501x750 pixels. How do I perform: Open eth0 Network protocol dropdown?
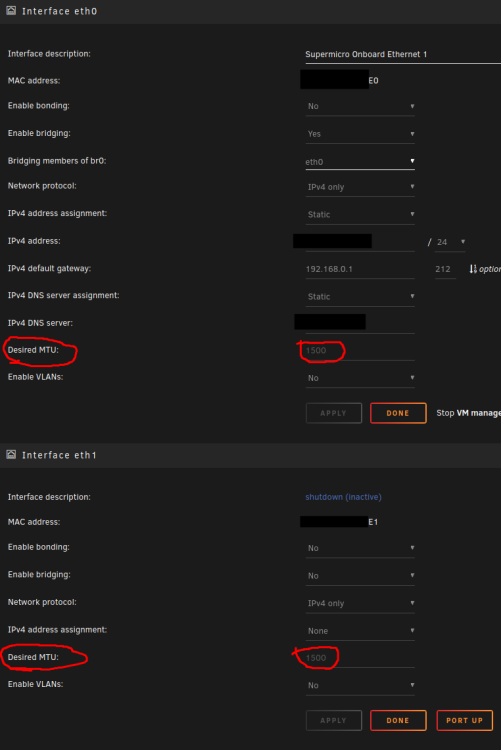pos(360,187)
